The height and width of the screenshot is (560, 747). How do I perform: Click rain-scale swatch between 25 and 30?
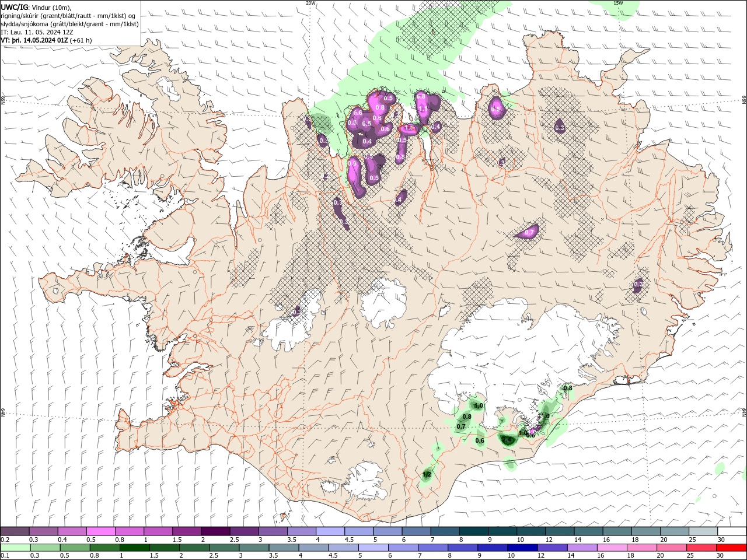[701, 548]
